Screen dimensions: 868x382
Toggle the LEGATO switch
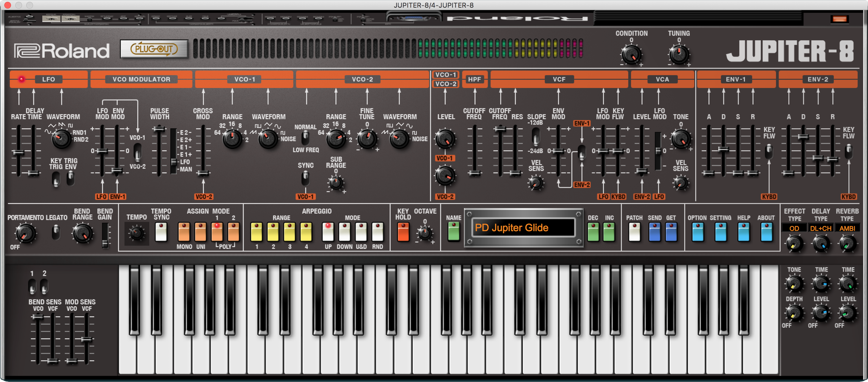[56, 232]
